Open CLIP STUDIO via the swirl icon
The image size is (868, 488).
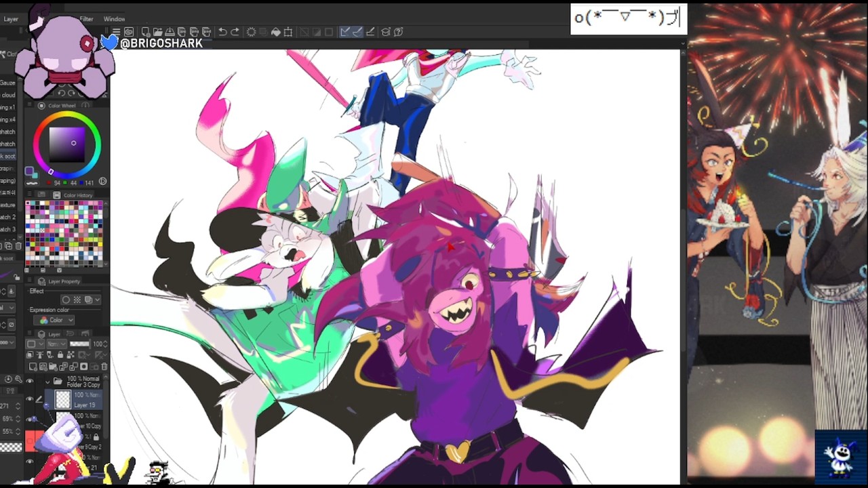pyautogui.click(x=128, y=32)
